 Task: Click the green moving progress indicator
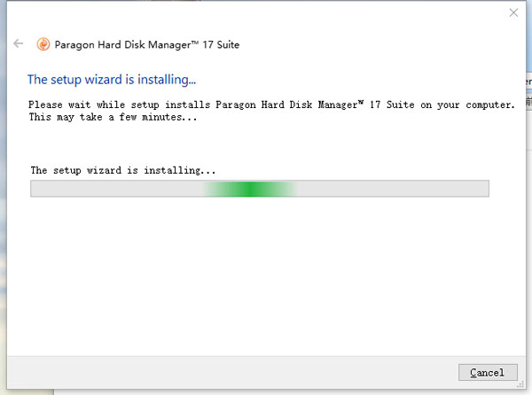251,189
